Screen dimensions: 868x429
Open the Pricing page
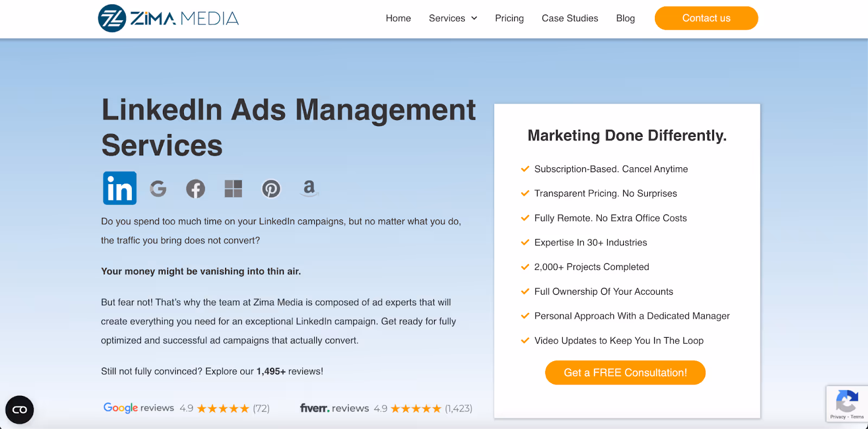509,18
